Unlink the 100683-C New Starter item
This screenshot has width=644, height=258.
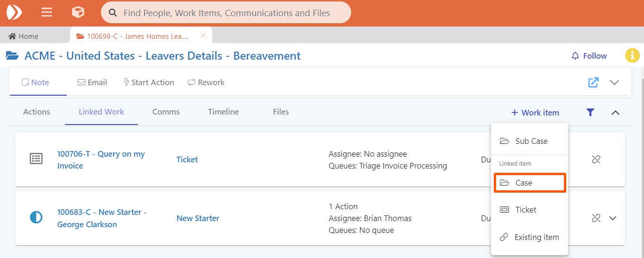point(596,218)
